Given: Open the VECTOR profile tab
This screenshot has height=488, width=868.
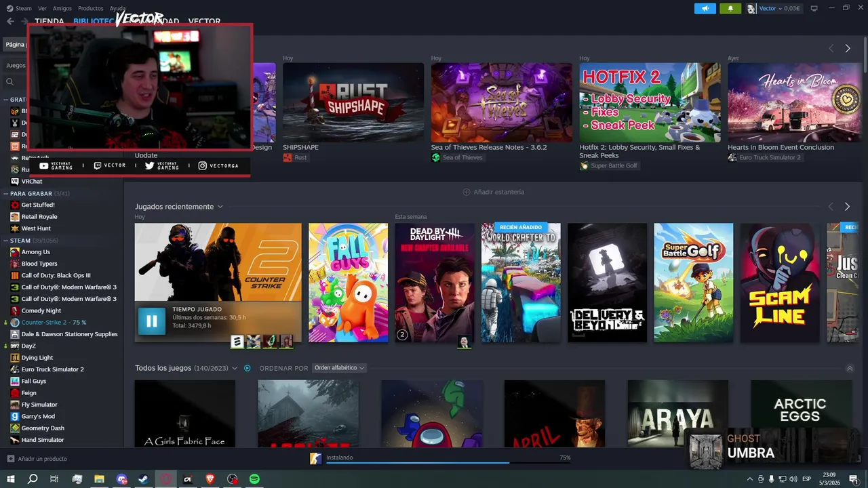Looking at the screenshot, I should (x=204, y=21).
